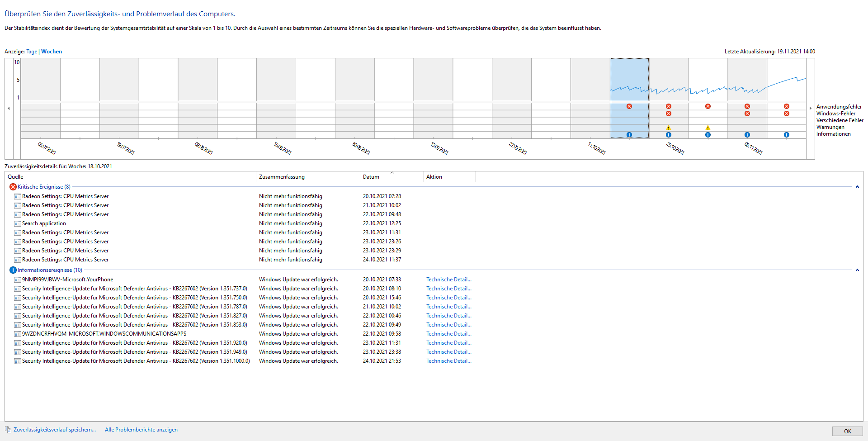
Task: Collapse the Kritische Ereignisse group with its chevron
Action: [857, 187]
